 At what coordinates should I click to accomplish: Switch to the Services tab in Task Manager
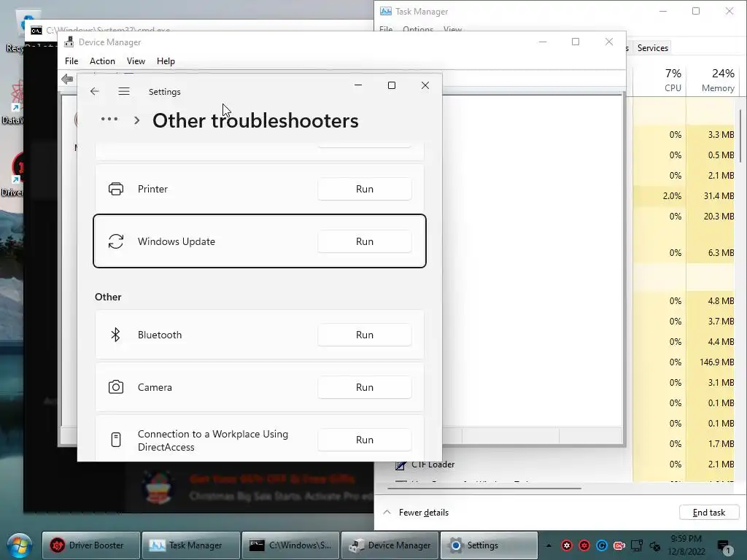tap(653, 47)
